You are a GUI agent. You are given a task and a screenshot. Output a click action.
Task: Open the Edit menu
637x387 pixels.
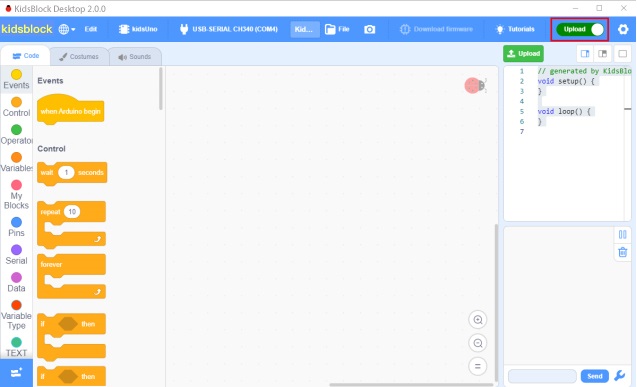(91, 29)
